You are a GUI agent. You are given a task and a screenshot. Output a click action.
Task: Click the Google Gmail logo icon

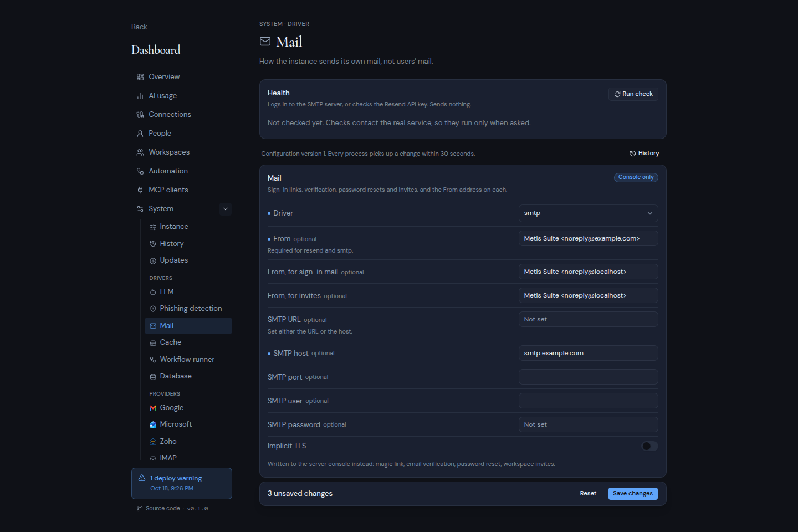[x=153, y=408]
